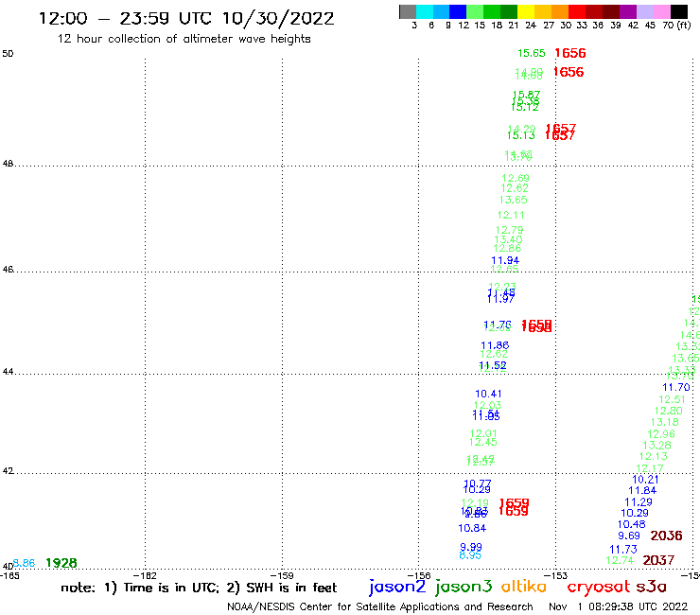Click subtitle '12 hour collection of altimeter wave heights'
Screen dimensions: 700x615
pyautogui.click(x=184, y=39)
